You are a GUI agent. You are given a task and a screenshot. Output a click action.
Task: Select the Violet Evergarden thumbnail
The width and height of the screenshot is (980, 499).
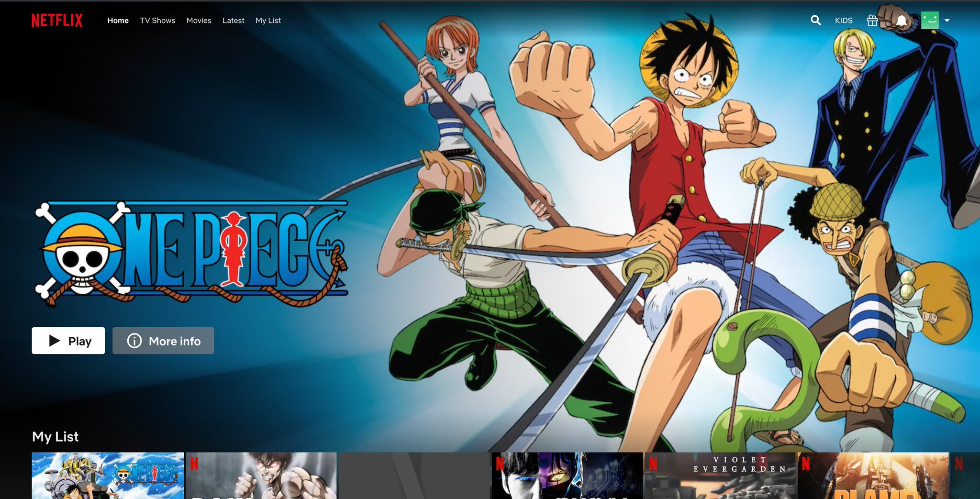(x=720, y=476)
